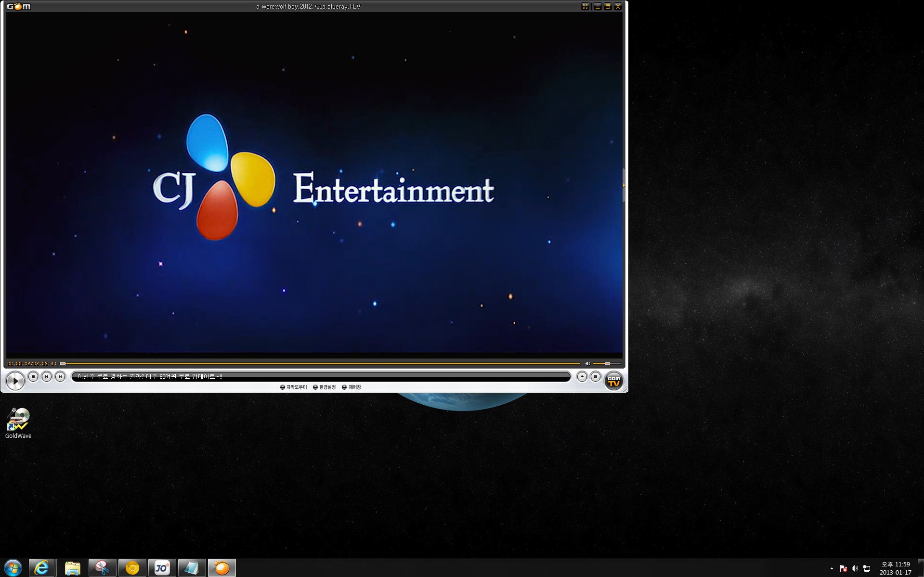Viewport: 924px width, 577px height.
Task: Click the scrolling promo message bar
Action: pos(321,376)
